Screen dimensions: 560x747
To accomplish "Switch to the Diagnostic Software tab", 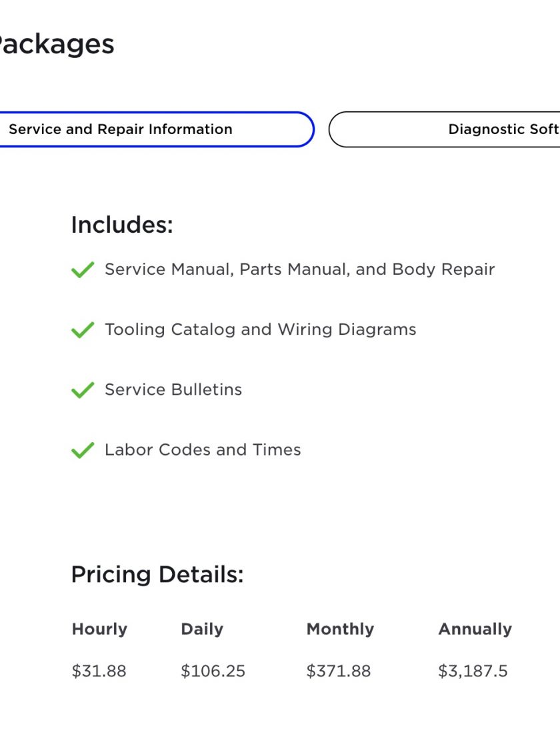I will coord(444,129).
